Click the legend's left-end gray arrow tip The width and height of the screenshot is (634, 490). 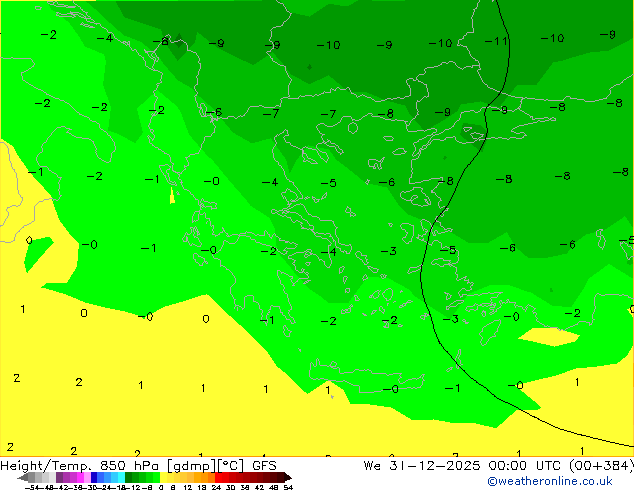click(x=23, y=477)
